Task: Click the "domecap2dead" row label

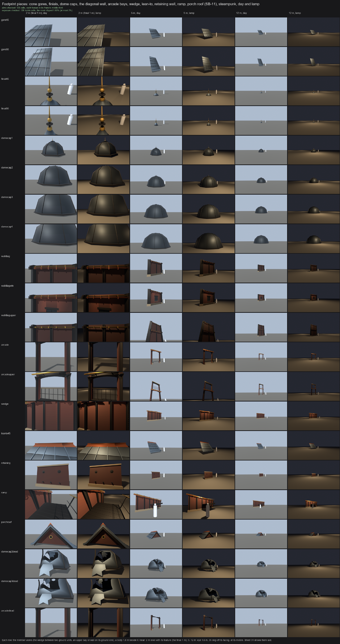Action: 9,552
